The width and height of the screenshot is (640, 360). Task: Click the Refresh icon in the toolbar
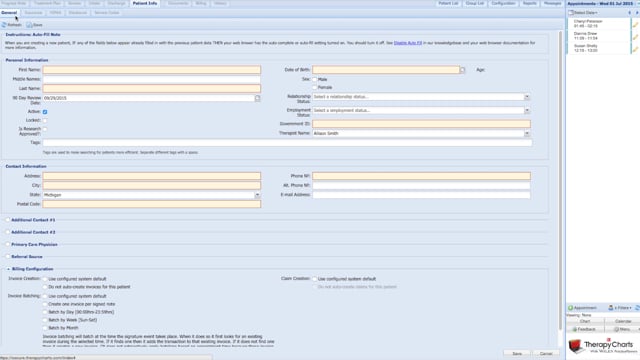pos(4,25)
